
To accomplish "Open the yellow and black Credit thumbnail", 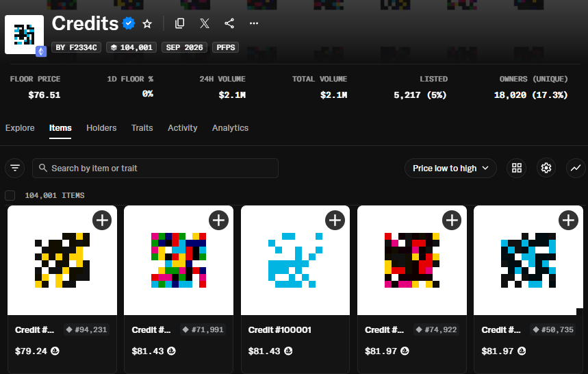I will (x=62, y=260).
